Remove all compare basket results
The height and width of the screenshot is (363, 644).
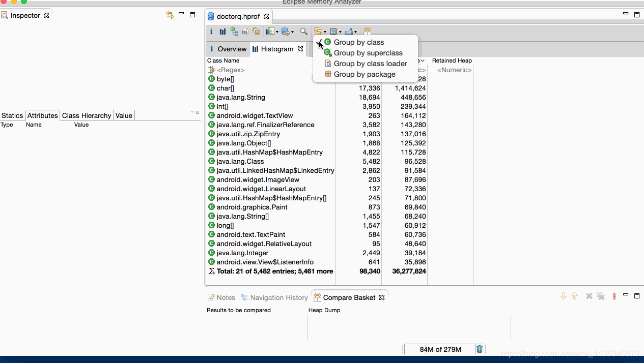point(601,296)
